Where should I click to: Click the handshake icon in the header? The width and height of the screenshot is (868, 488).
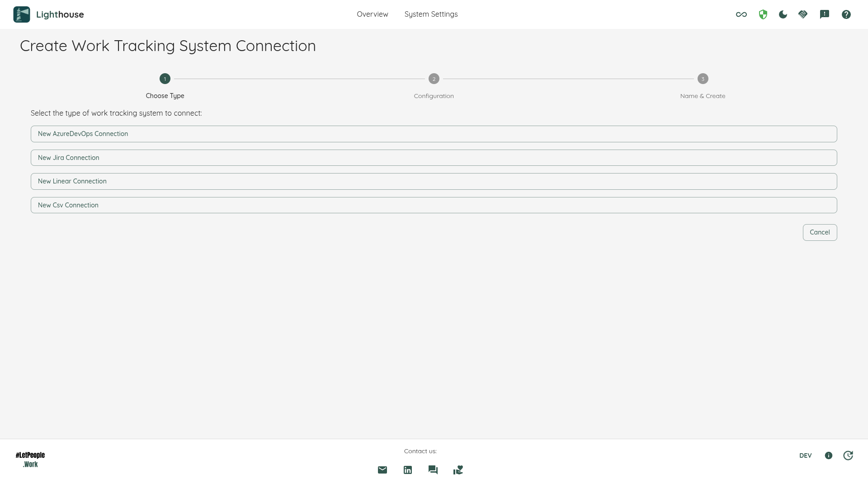click(x=803, y=14)
